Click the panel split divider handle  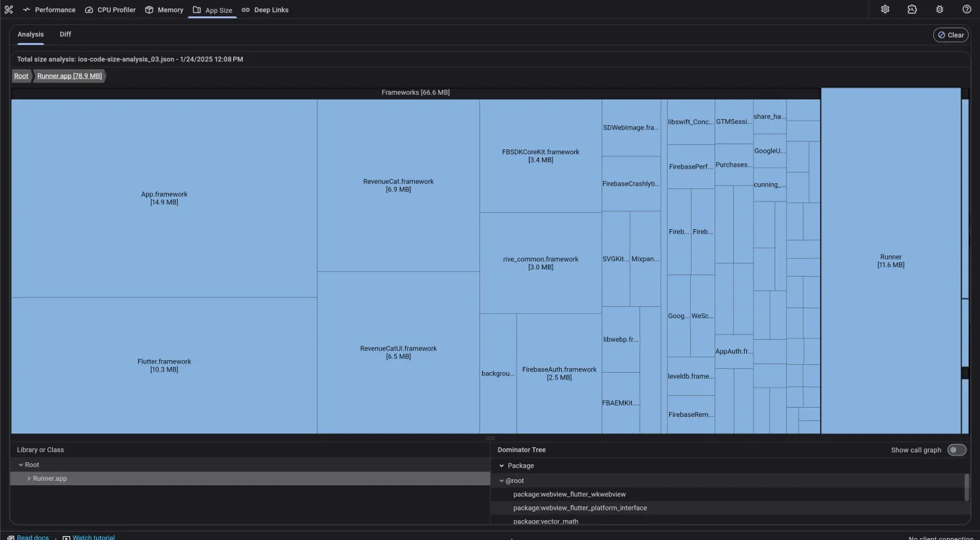pos(490,438)
